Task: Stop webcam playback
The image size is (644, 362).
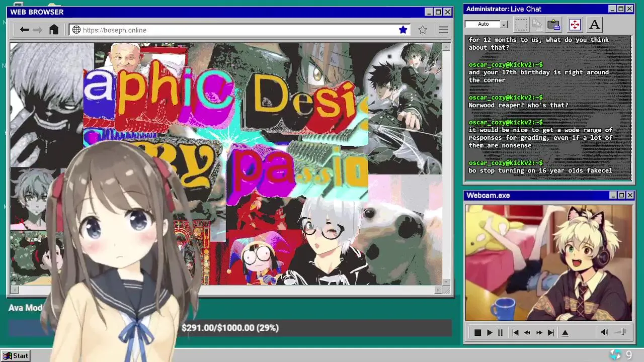Action: click(477, 332)
